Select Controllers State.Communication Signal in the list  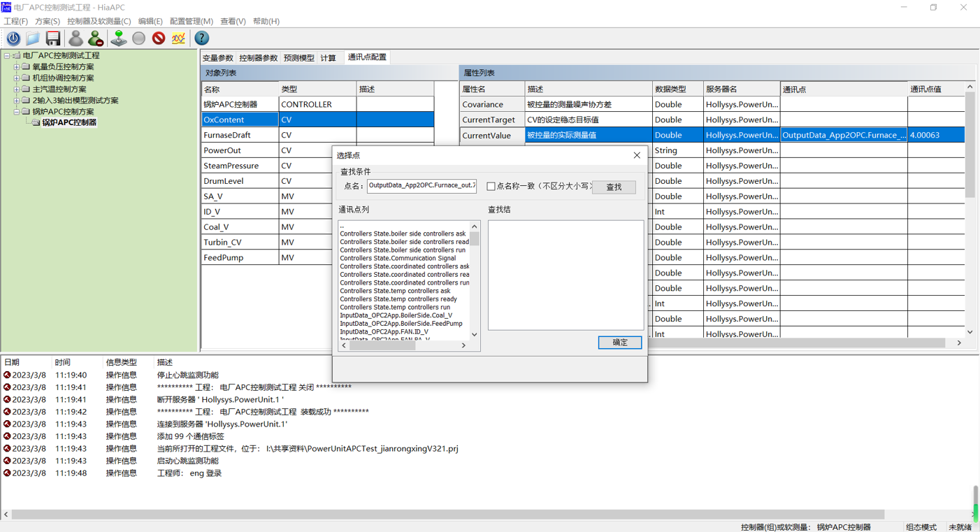[398, 258]
